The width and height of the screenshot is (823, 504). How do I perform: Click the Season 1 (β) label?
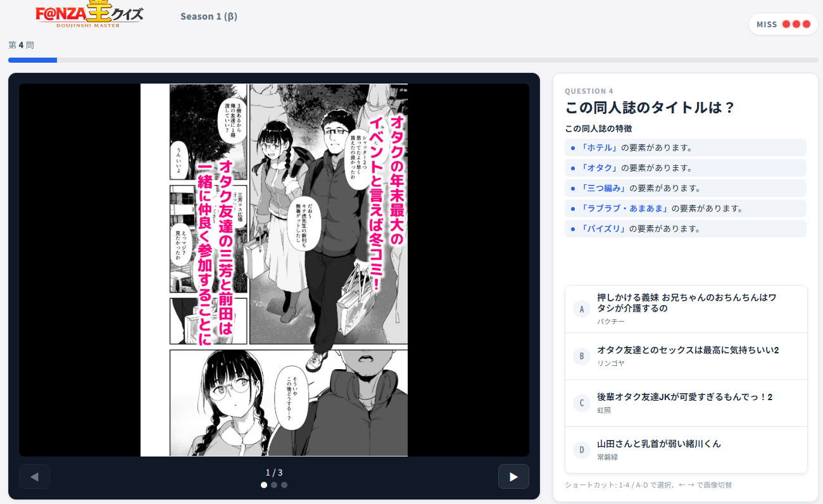(209, 16)
